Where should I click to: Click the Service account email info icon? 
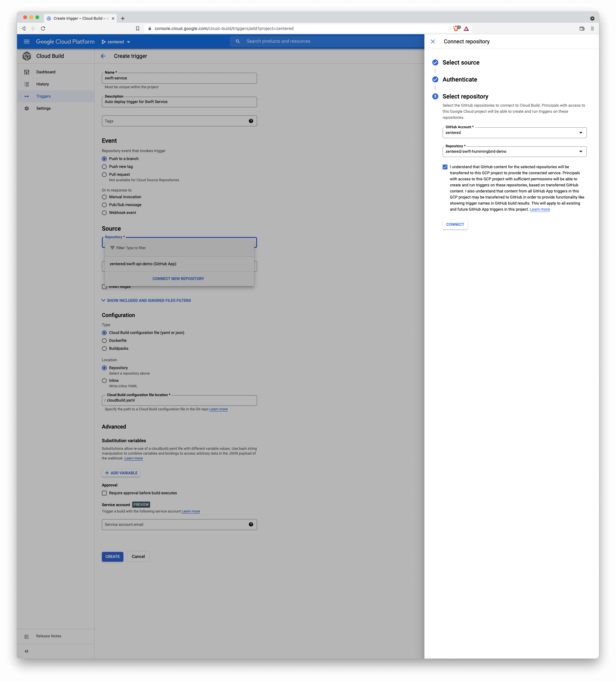click(251, 524)
